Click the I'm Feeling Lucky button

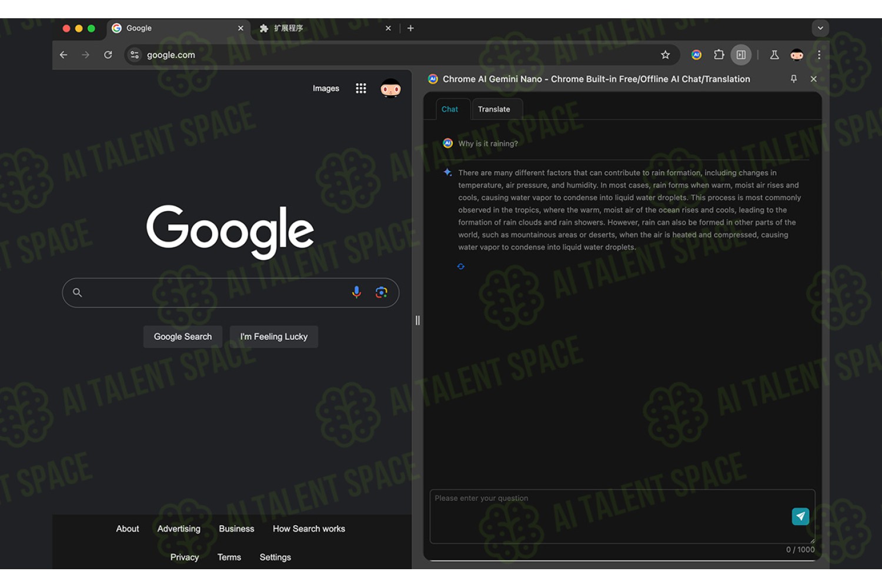(x=274, y=337)
